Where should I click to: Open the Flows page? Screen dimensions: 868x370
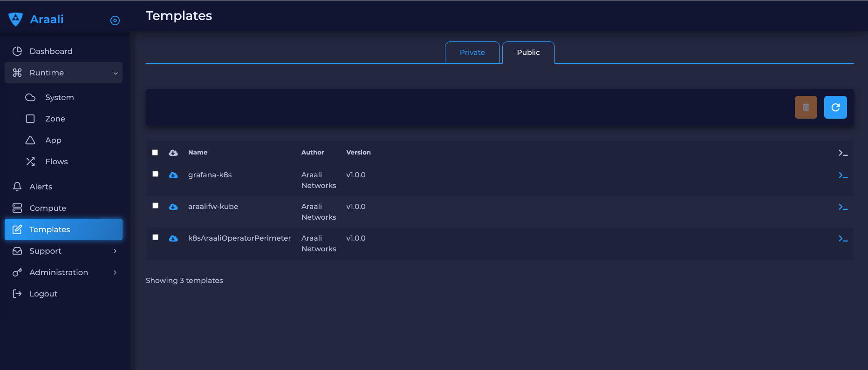56,161
